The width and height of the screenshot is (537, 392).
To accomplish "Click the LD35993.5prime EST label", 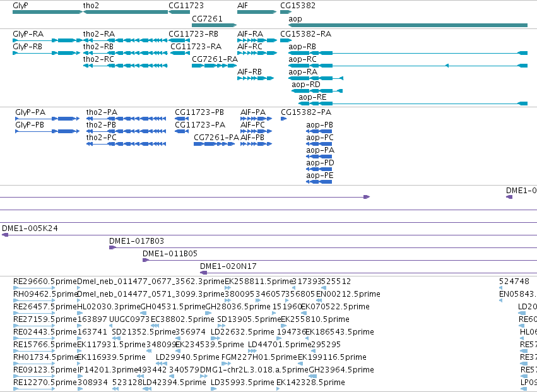I will [242, 383].
